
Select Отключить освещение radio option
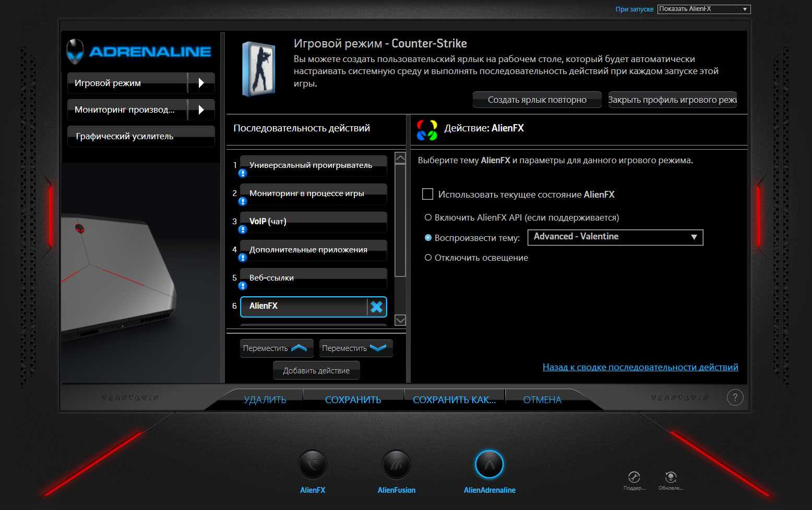pos(428,258)
